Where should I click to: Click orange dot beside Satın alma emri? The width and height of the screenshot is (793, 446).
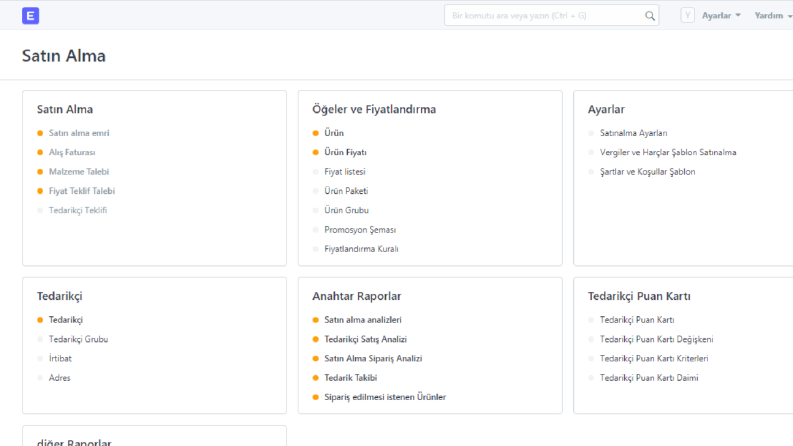tap(40, 133)
